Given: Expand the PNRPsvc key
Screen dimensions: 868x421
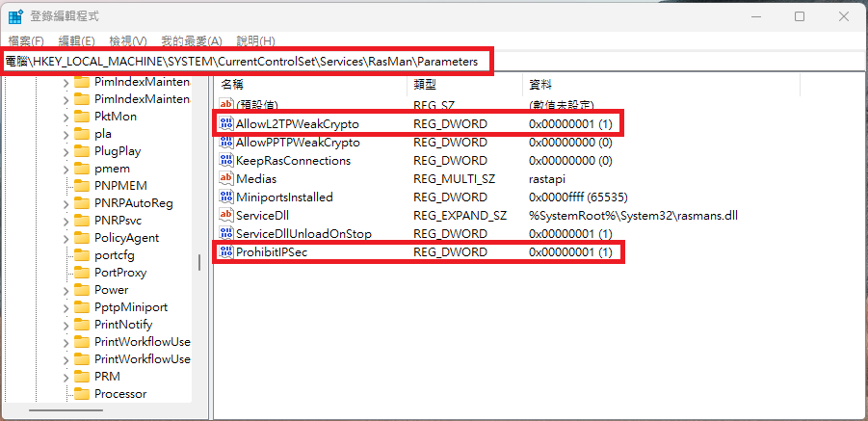Looking at the screenshot, I should point(66,222).
